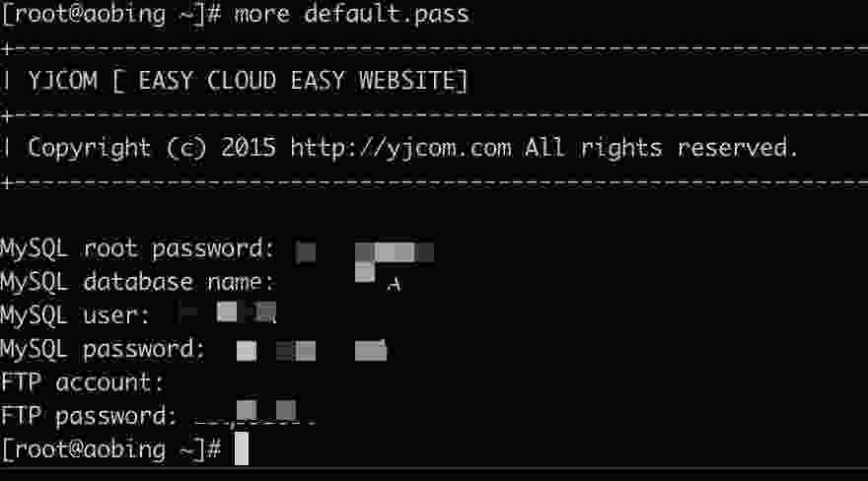Click the 'FTP account:' label
The image size is (868, 481).
[x=82, y=382]
